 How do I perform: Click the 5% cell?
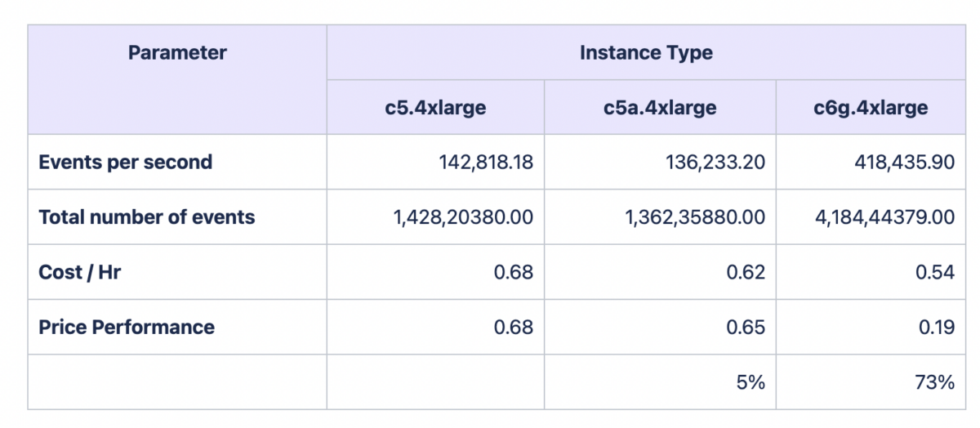click(750, 381)
